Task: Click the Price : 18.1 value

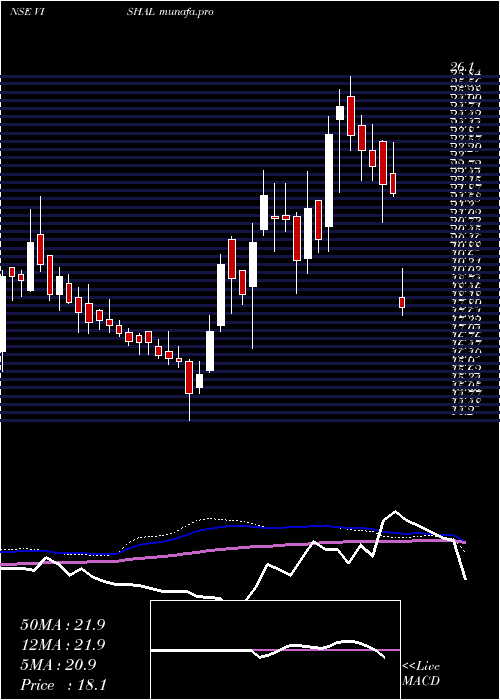Action: click(x=63, y=685)
